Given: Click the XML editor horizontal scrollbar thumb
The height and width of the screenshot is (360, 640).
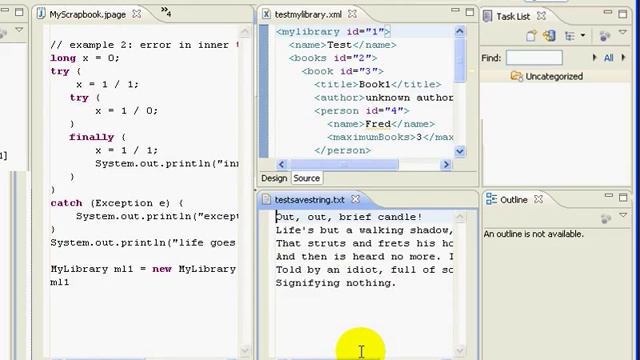Looking at the screenshot, I should tap(344, 164).
